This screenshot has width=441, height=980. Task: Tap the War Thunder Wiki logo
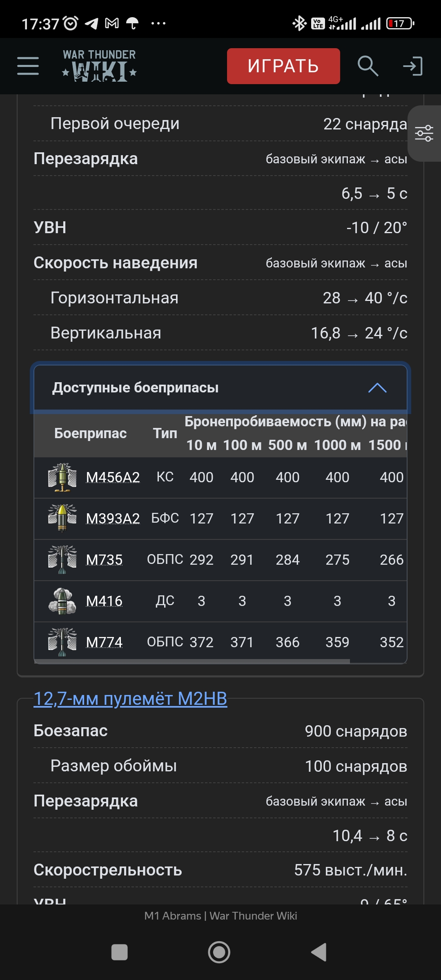[100, 66]
